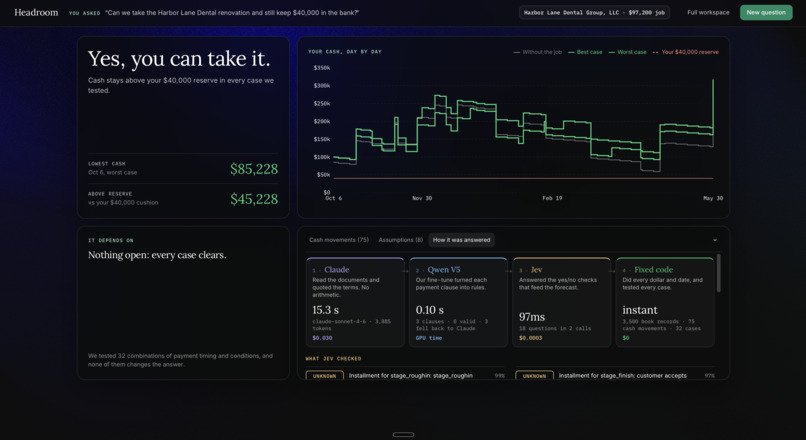Click the $85,228 lowest cash value
806x440 pixels.
[254, 169]
